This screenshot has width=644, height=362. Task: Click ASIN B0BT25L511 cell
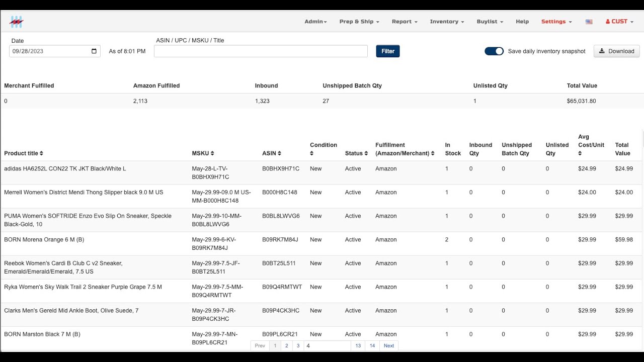click(279, 263)
